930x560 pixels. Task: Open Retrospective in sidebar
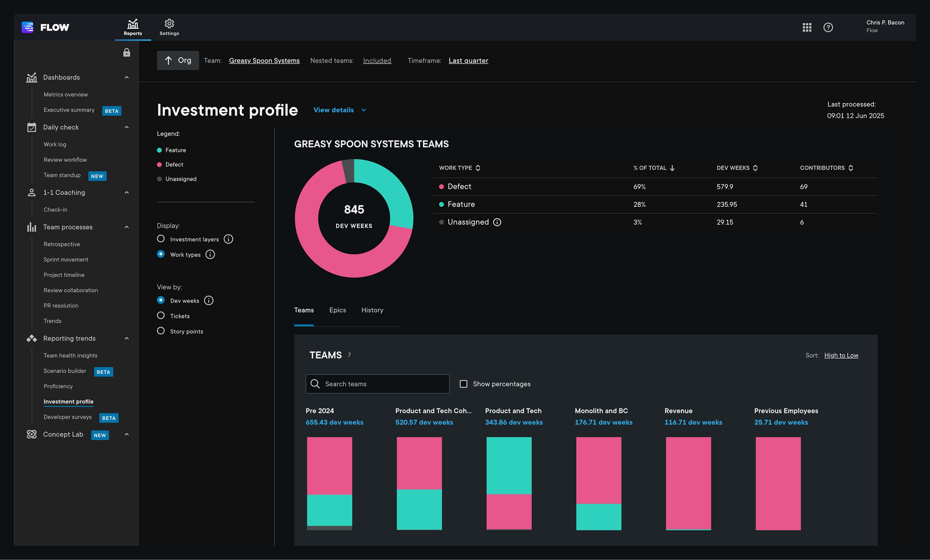(62, 244)
